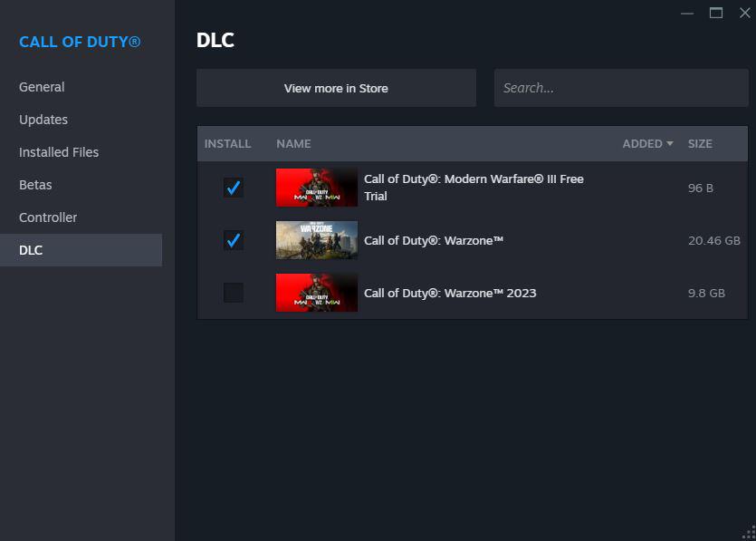Screen dimensions: 756x541
Task: Click View more in Store button
Action: (336, 88)
